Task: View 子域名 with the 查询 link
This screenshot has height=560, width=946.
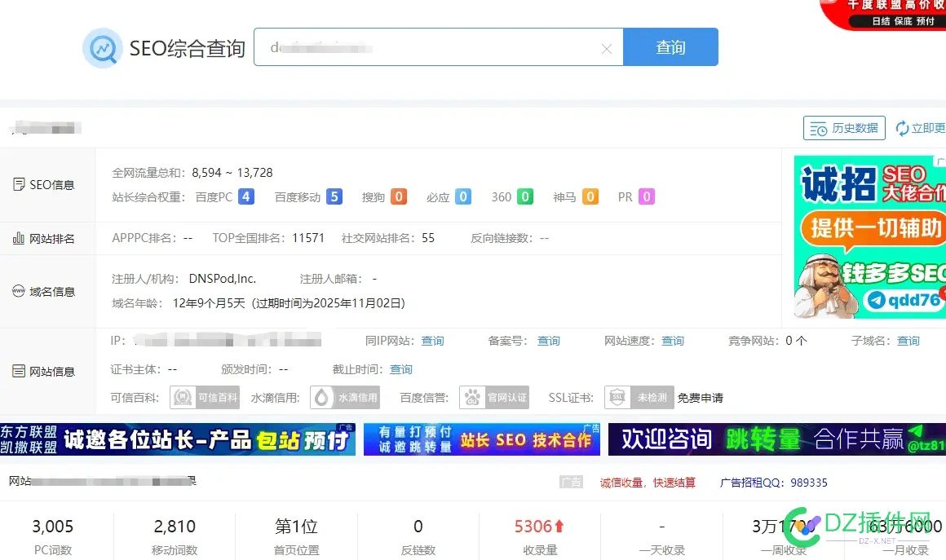Action: pyautogui.click(x=908, y=341)
